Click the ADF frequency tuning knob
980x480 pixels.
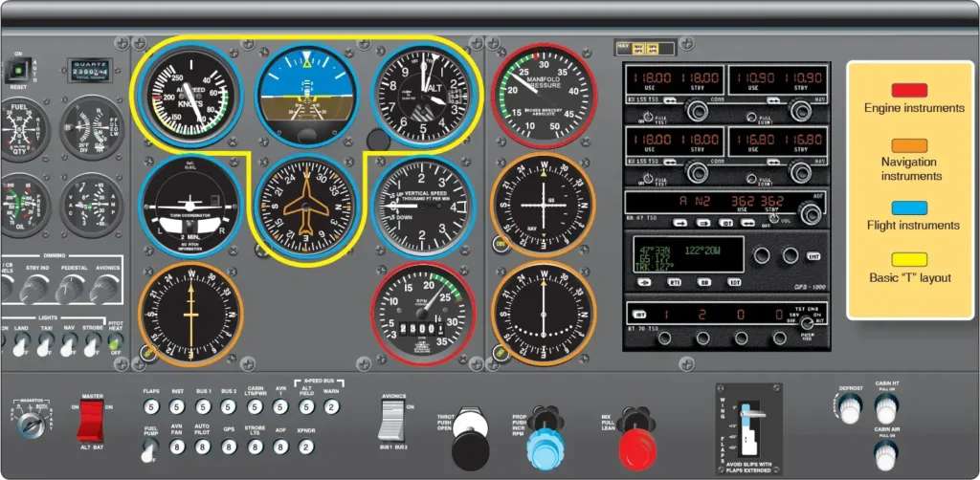(x=811, y=214)
